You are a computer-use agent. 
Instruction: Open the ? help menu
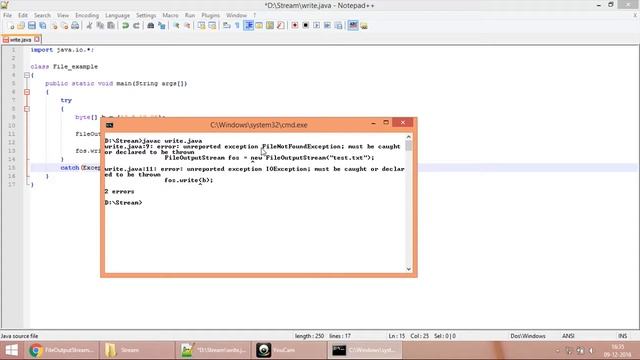pyautogui.click(x=255, y=15)
